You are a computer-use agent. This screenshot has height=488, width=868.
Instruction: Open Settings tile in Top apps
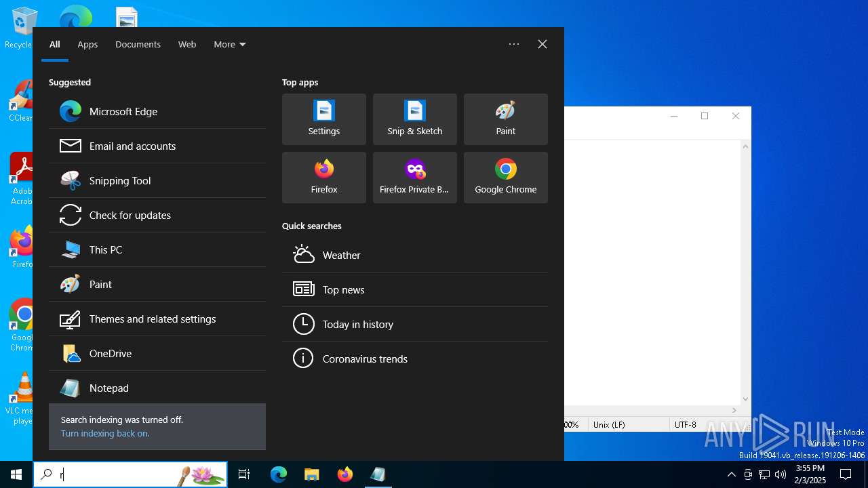(x=324, y=119)
